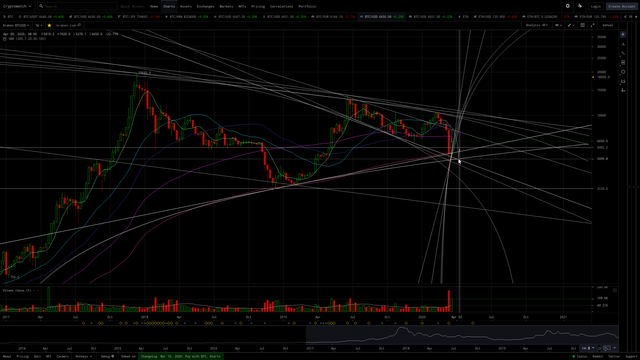Open the Cryptowatch logo dropdown menu
This screenshot has width=640, height=360.
coord(17,6)
